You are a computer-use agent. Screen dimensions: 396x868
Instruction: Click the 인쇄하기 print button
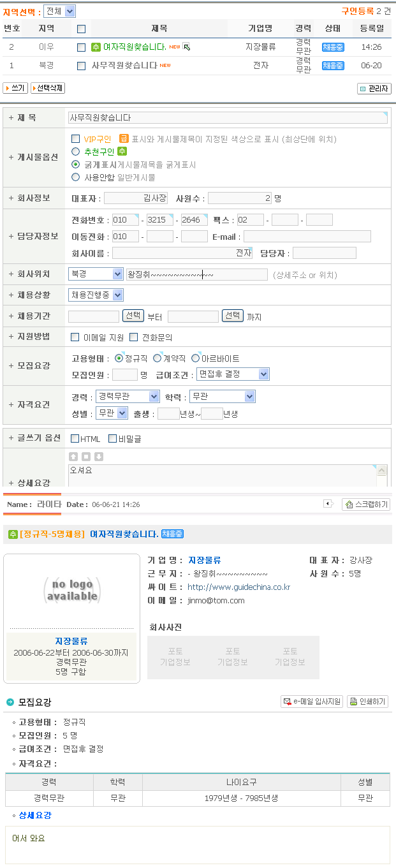368,702
